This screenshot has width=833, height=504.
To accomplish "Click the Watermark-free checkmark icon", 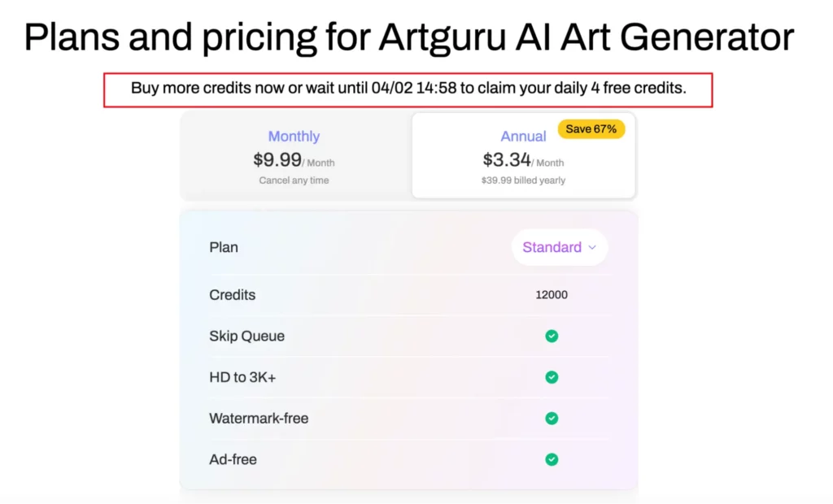I will [x=552, y=418].
